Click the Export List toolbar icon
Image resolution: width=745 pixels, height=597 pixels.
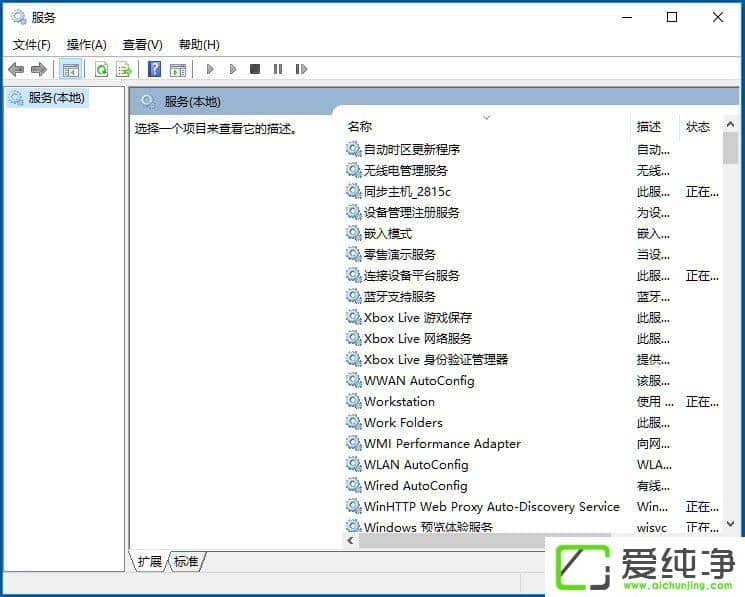tap(124, 70)
